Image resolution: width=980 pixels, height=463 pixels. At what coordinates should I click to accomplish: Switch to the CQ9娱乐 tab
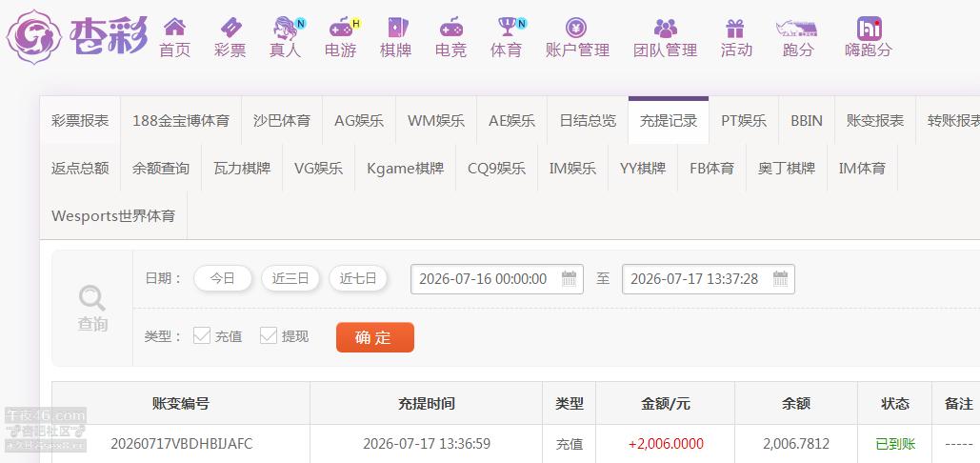pyautogui.click(x=497, y=168)
